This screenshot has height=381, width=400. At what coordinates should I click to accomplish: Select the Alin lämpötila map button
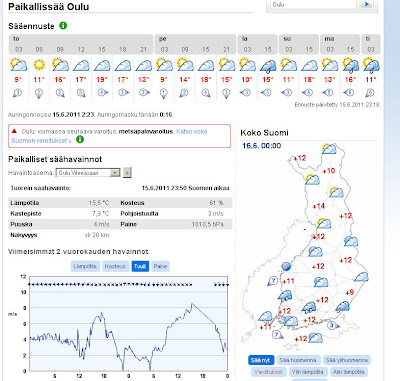349,372
